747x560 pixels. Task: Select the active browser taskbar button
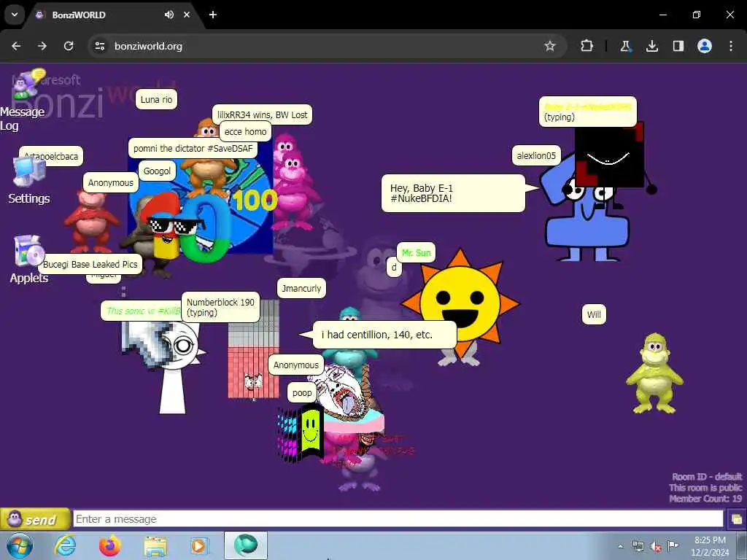(246, 545)
